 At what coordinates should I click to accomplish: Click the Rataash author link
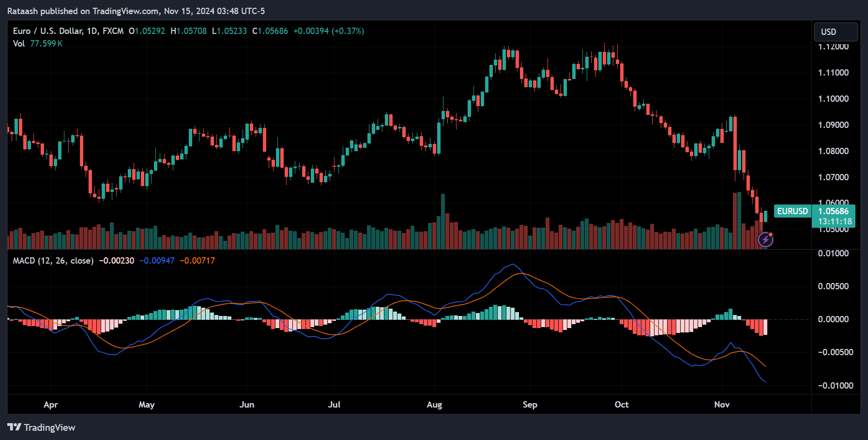pos(23,11)
